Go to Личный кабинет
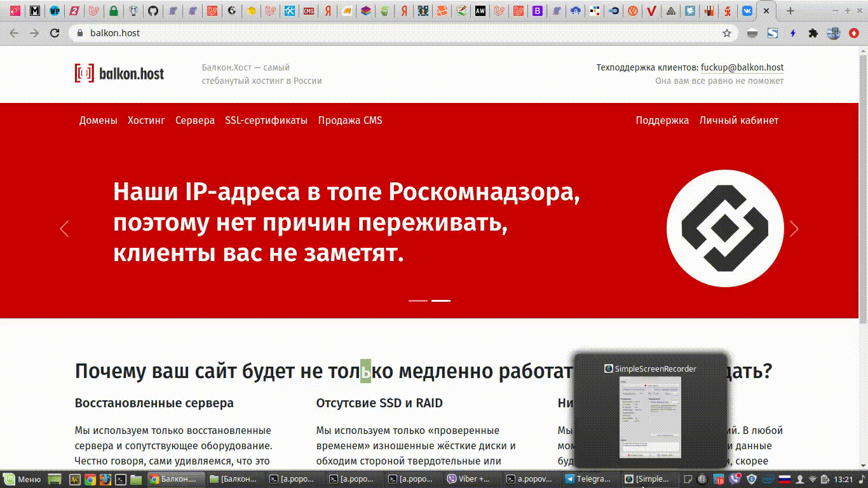Viewport: 868px width, 488px height. point(739,121)
